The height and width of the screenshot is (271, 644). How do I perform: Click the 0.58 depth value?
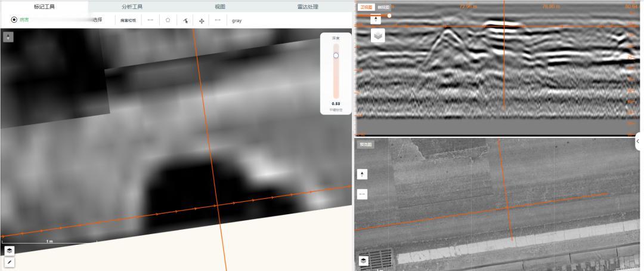(x=336, y=104)
